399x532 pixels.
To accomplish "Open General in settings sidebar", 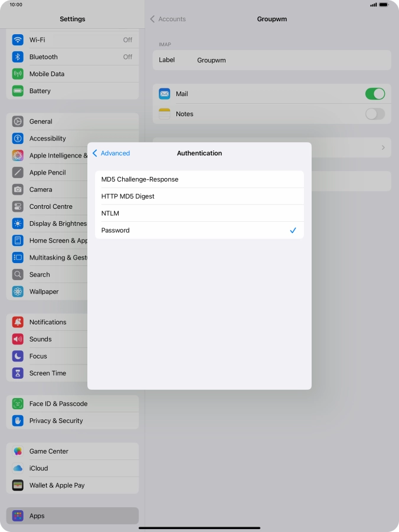I will click(41, 121).
